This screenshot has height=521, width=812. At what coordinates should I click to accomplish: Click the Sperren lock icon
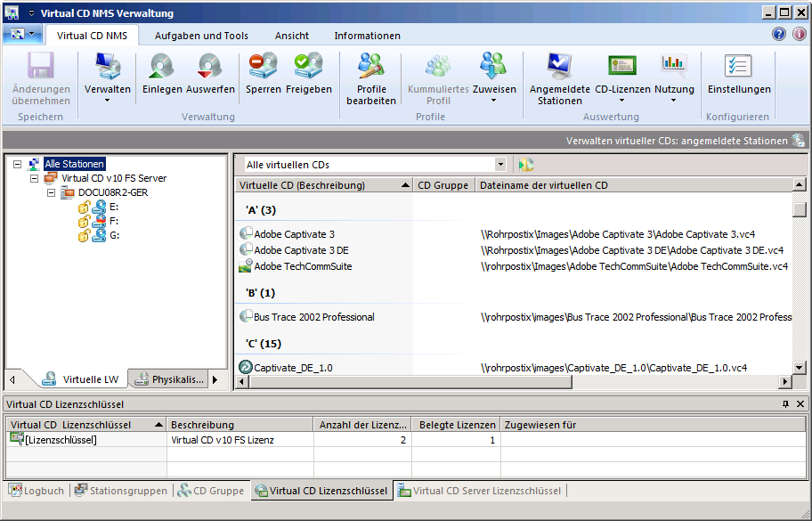[263, 68]
